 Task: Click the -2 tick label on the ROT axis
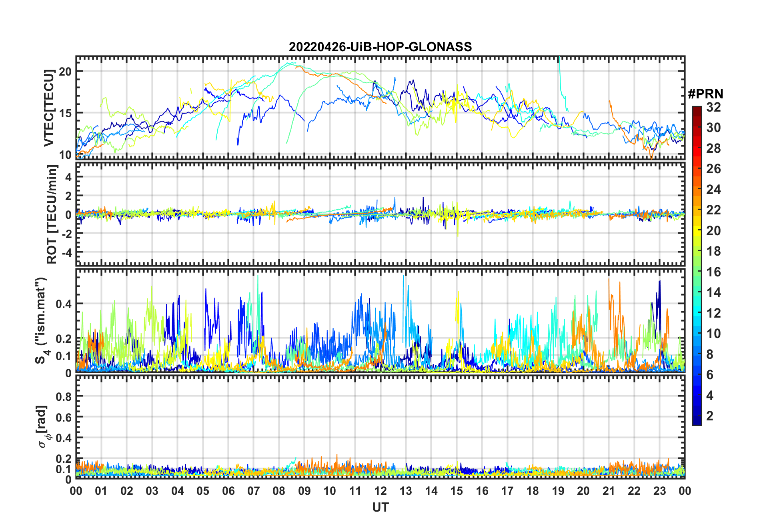[67, 234]
